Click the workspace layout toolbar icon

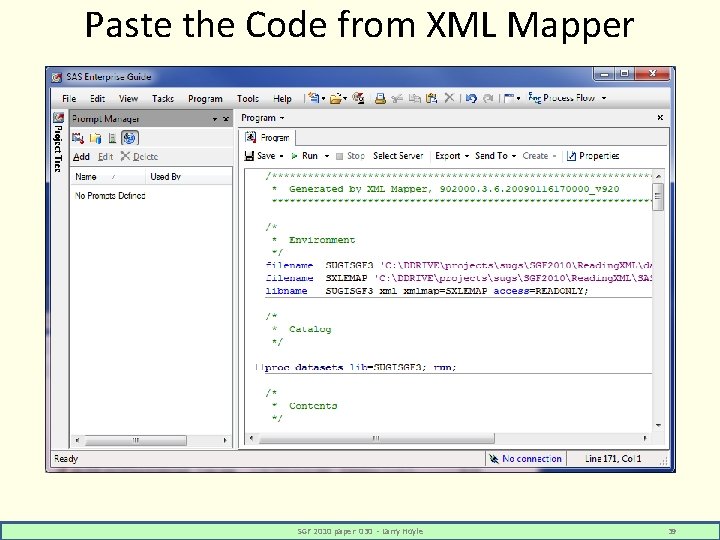pyautogui.click(x=509, y=98)
